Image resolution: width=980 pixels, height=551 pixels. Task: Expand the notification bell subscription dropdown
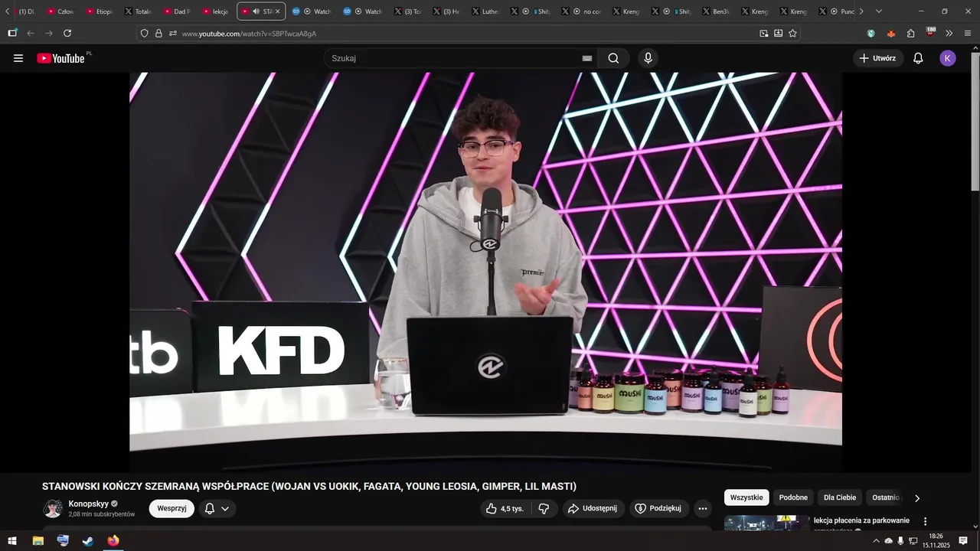click(x=217, y=508)
